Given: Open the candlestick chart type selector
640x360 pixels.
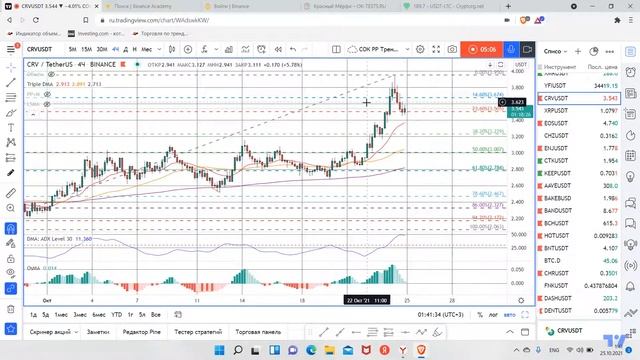Looking at the screenshot, I should [172, 49].
